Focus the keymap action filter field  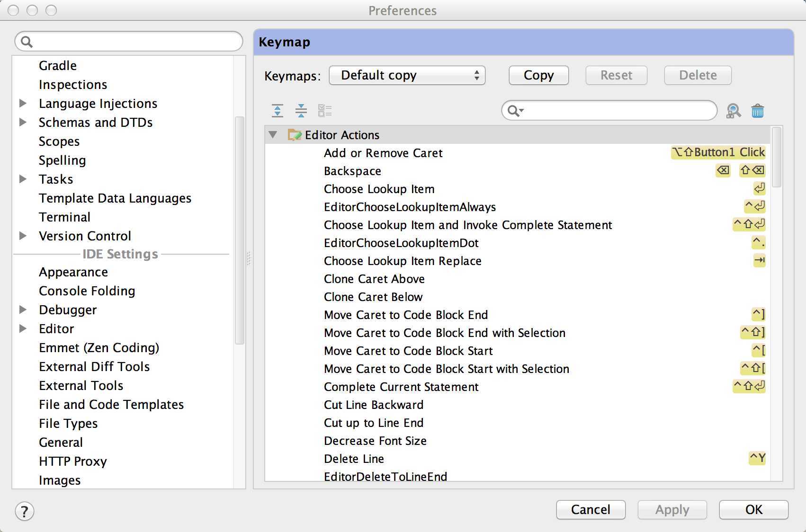pos(609,111)
